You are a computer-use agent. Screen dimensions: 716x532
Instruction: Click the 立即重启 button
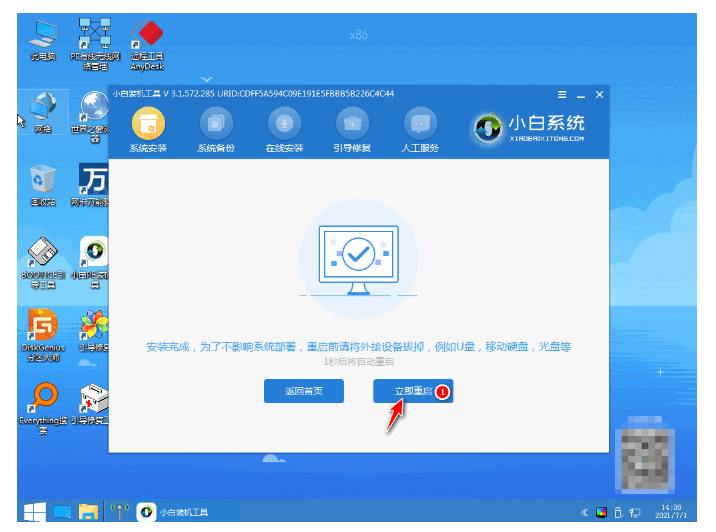[x=413, y=391]
